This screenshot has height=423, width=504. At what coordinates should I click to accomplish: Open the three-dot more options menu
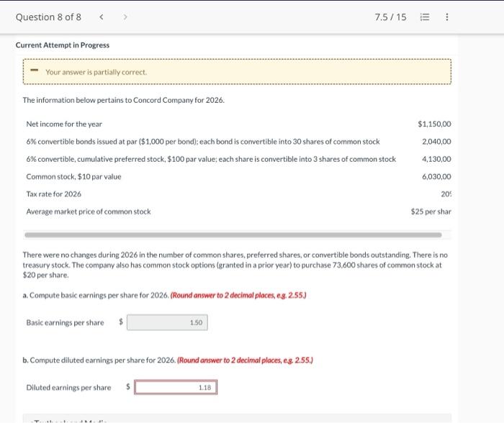(447, 17)
